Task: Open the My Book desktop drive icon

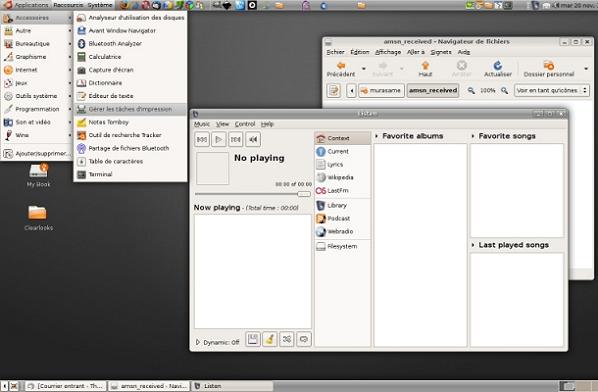Action: pos(39,175)
